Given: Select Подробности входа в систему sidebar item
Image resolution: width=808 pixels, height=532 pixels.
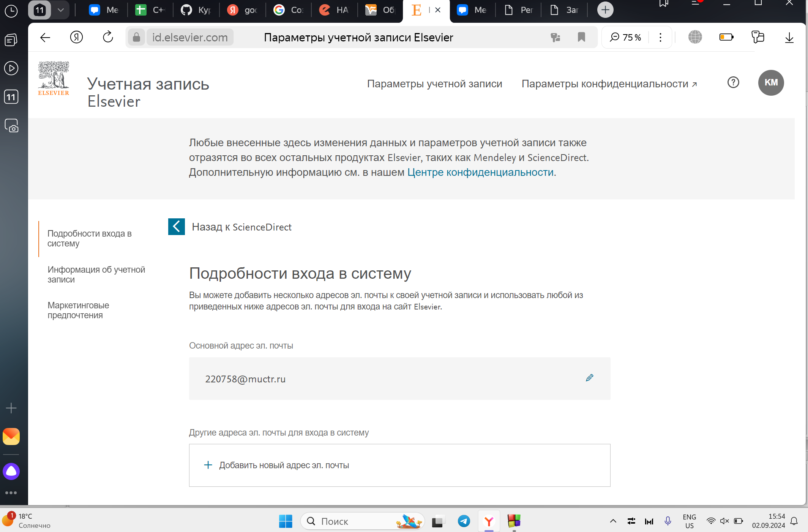Looking at the screenshot, I should (90, 238).
